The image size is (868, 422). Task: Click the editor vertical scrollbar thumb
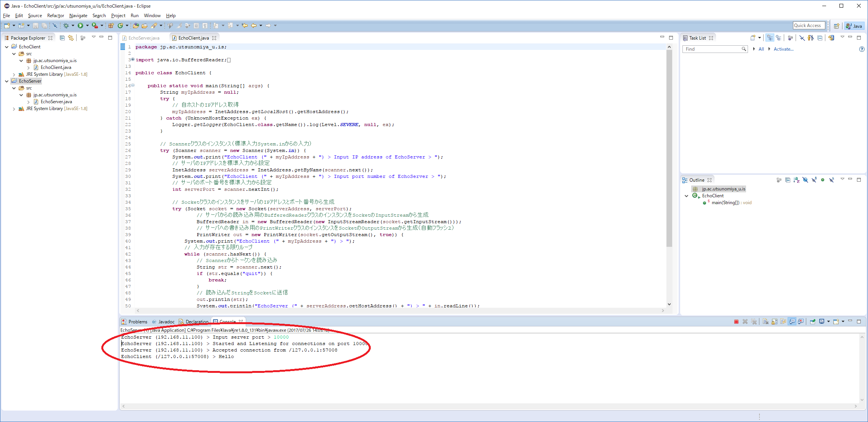point(669,149)
